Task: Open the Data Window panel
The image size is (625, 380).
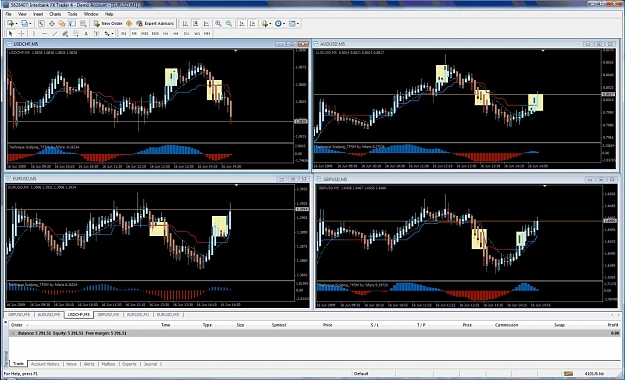Action: (52, 24)
